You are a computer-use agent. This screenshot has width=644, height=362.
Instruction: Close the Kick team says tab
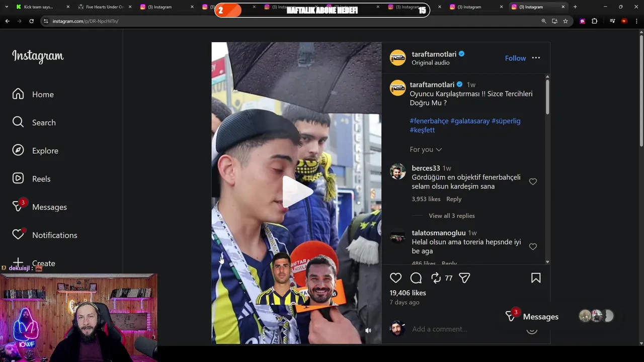pos(68,7)
